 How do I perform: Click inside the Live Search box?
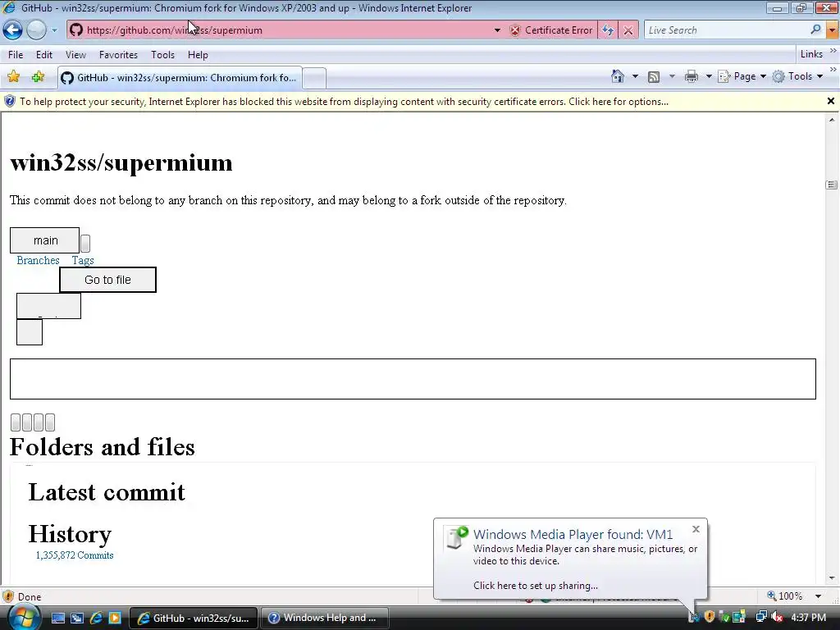point(726,30)
